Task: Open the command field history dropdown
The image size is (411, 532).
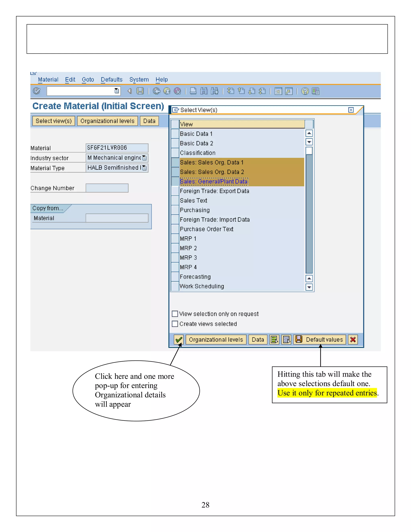Action: point(117,91)
